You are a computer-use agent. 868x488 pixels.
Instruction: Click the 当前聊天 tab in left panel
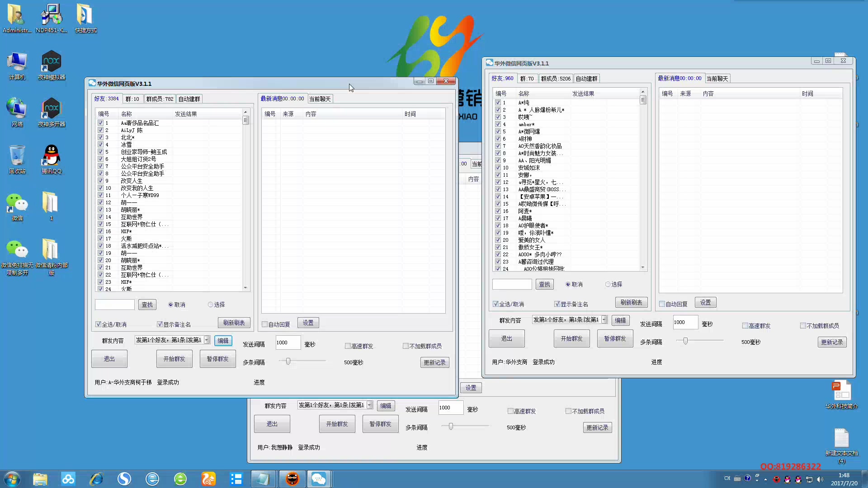point(320,99)
